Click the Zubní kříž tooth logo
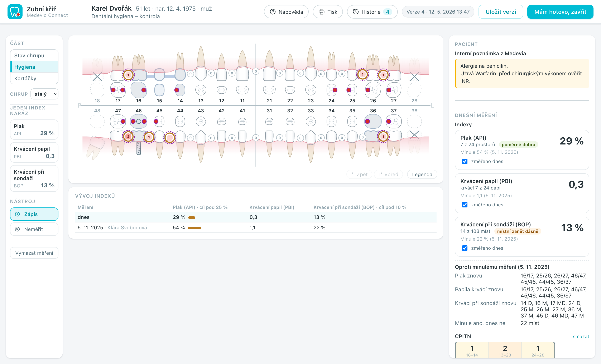 pos(15,12)
